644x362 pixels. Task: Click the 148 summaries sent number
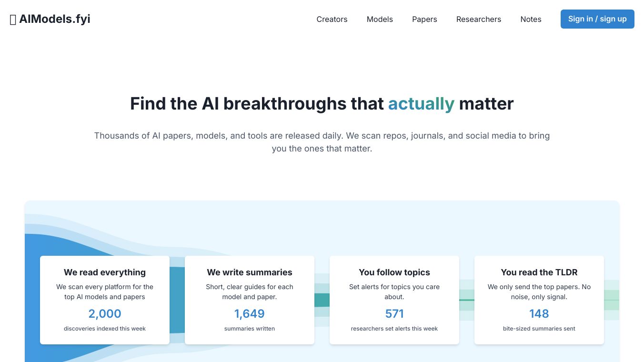(539, 314)
